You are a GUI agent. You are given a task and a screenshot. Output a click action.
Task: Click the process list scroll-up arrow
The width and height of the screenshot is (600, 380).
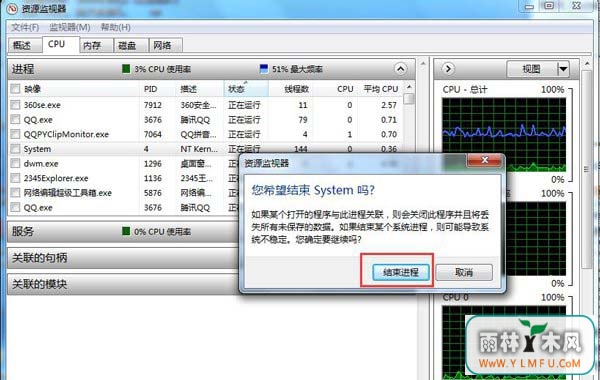coord(409,87)
